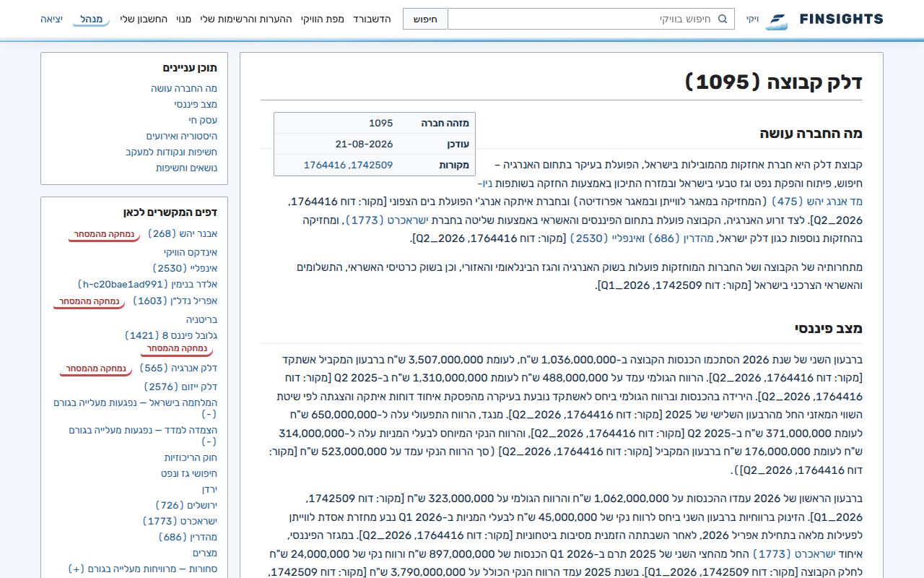Switch to the מנהל tab
Screen dimensions: 924x578
pos(91,19)
